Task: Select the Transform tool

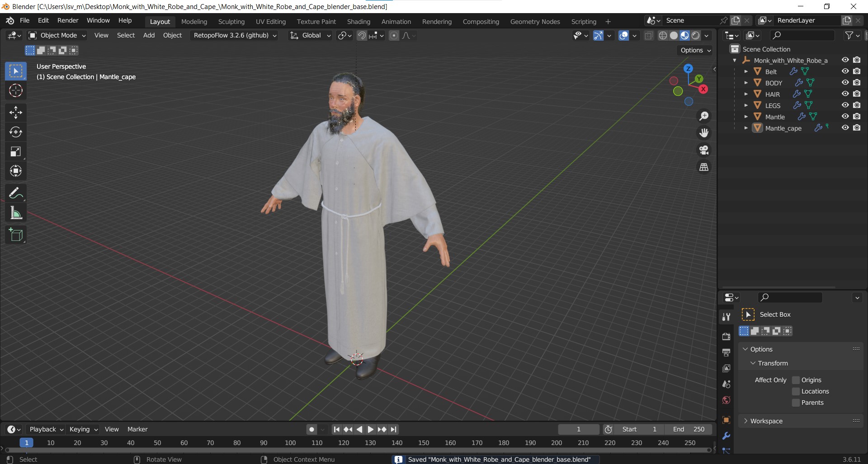Action: tap(16, 171)
